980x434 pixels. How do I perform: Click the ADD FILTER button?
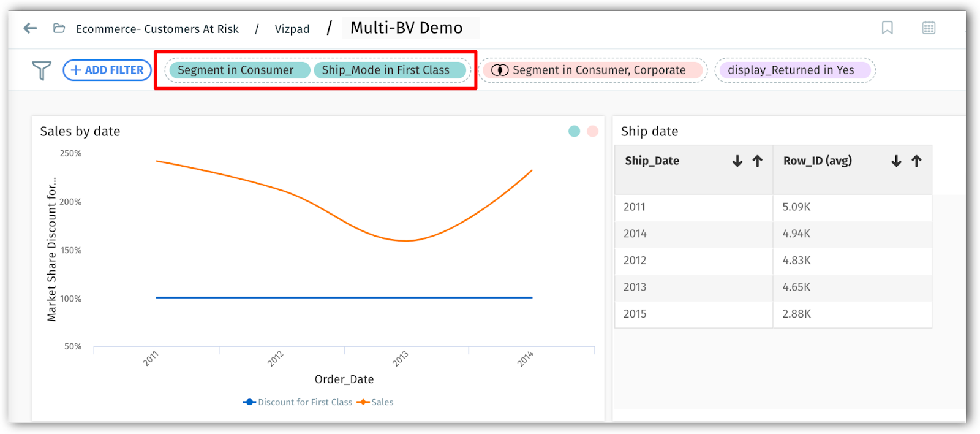coord(107,70)
